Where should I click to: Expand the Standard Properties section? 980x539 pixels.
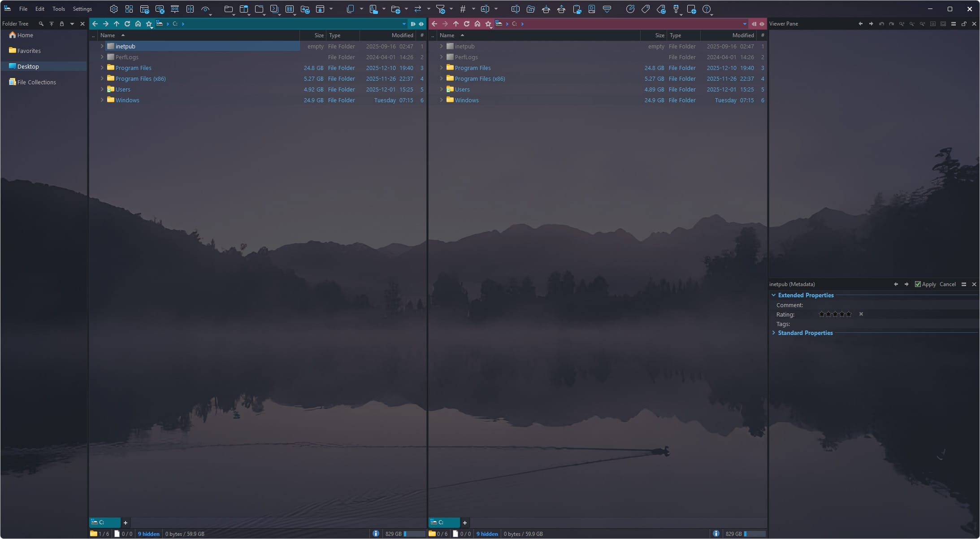[x=774, y=333]
